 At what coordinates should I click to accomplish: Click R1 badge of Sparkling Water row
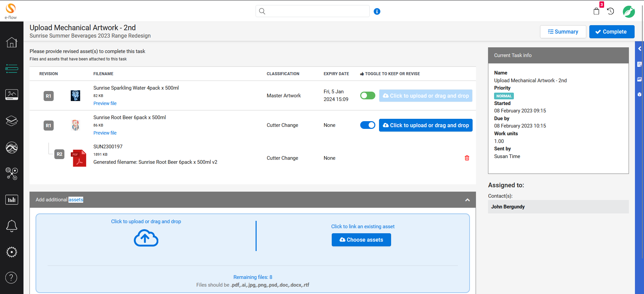[x=49, y=96]
